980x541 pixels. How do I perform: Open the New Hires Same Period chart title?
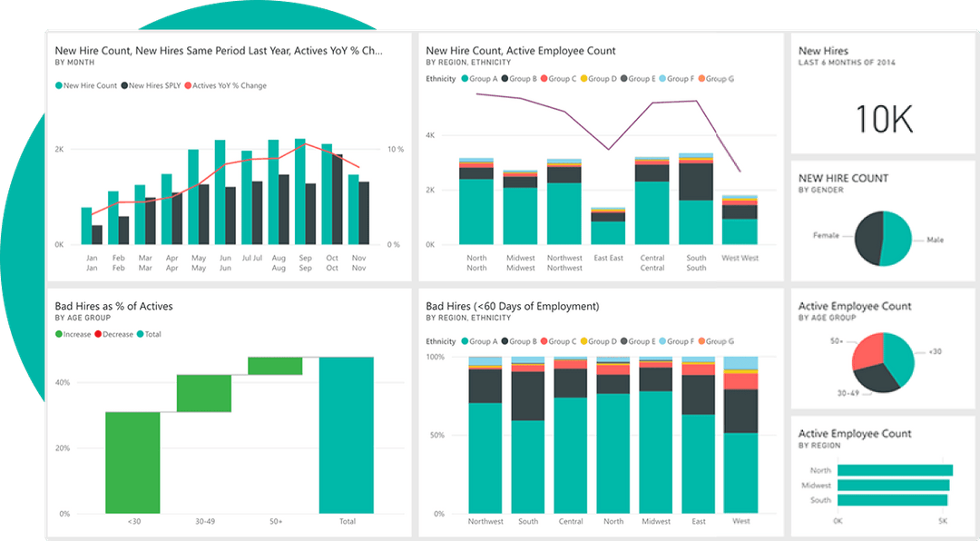[218, 51]
